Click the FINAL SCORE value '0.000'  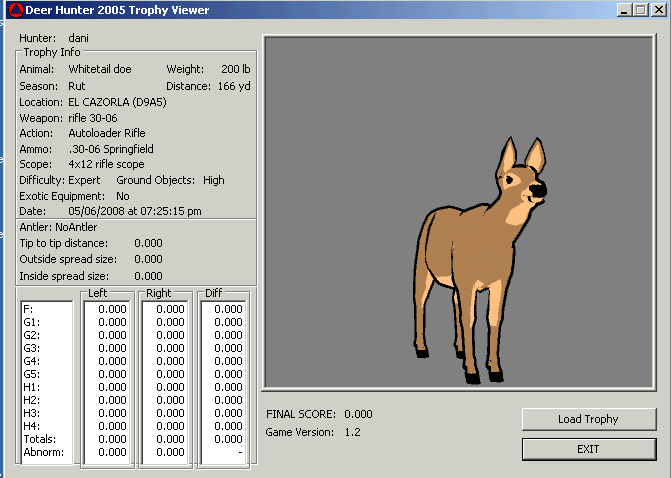358,414
